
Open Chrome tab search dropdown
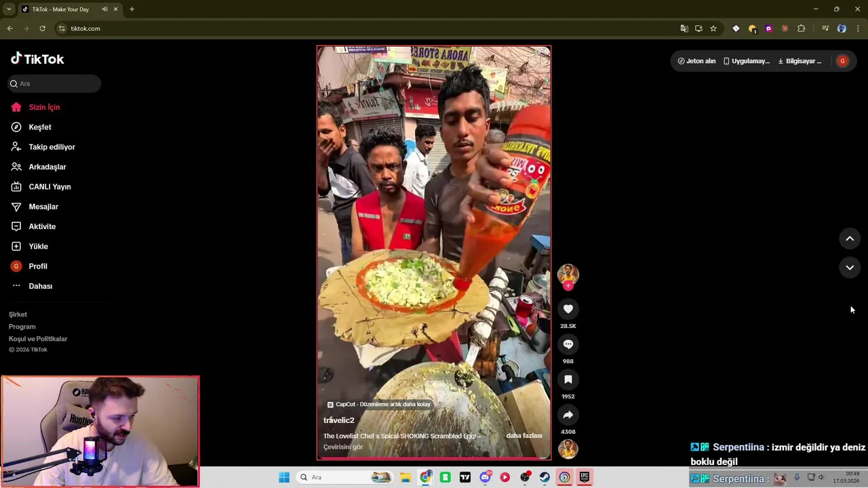point(9,9)
